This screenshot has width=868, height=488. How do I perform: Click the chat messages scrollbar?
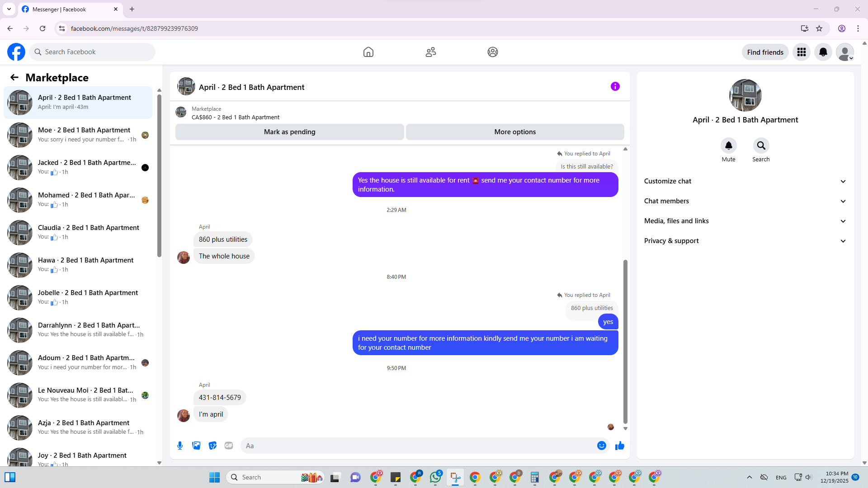click(x=625, y=341)
